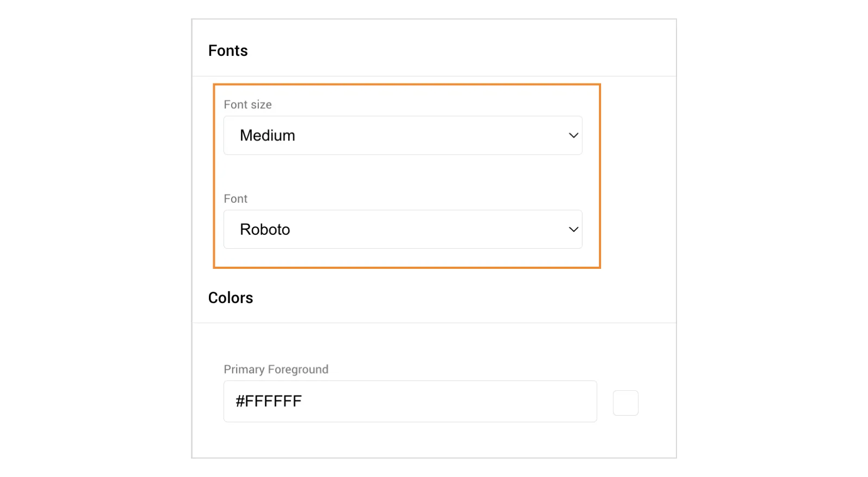Click the #FFFFFF hex value text
The image size is (868, 477).
click(x=269, y=402)
